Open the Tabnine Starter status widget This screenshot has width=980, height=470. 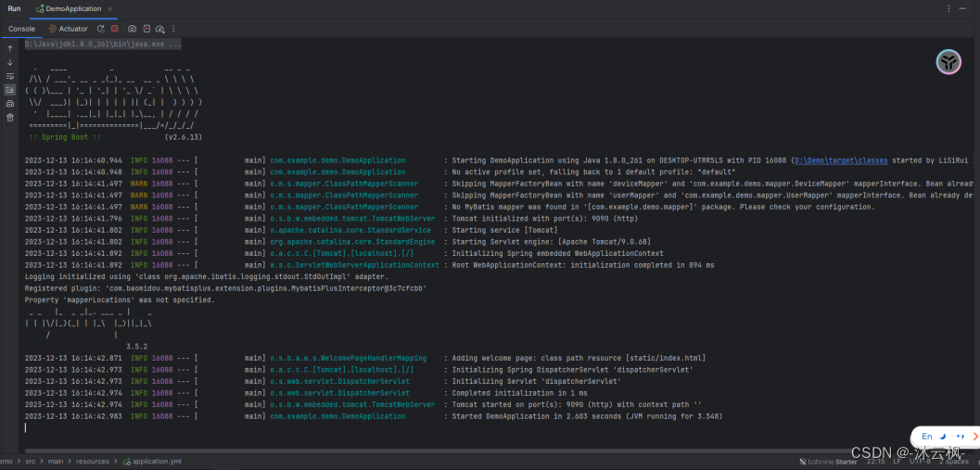click(830, 462)
